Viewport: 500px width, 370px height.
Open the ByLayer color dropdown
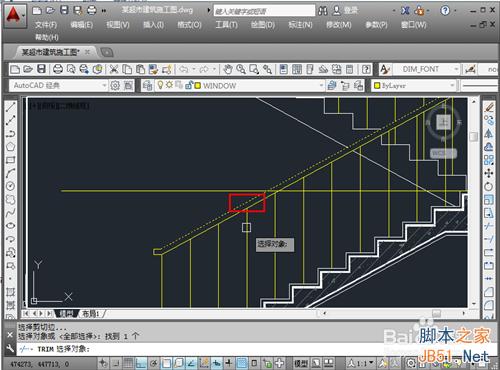click(452, 86)
